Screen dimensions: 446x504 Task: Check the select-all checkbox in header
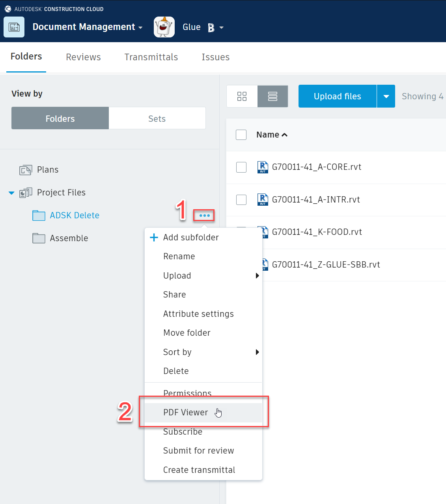pos(241,134)
